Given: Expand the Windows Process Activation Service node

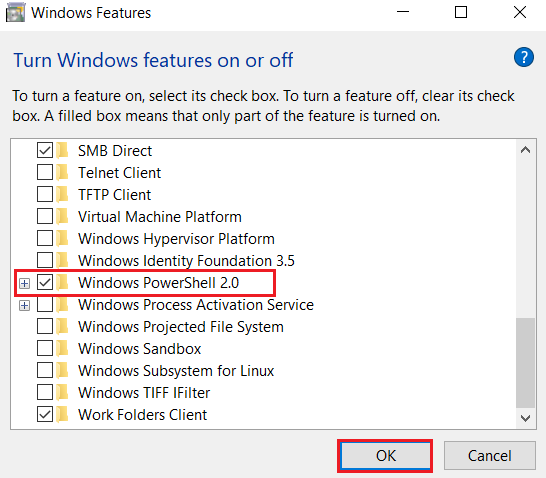Looking at the screenshot, I should coord(24,306).
